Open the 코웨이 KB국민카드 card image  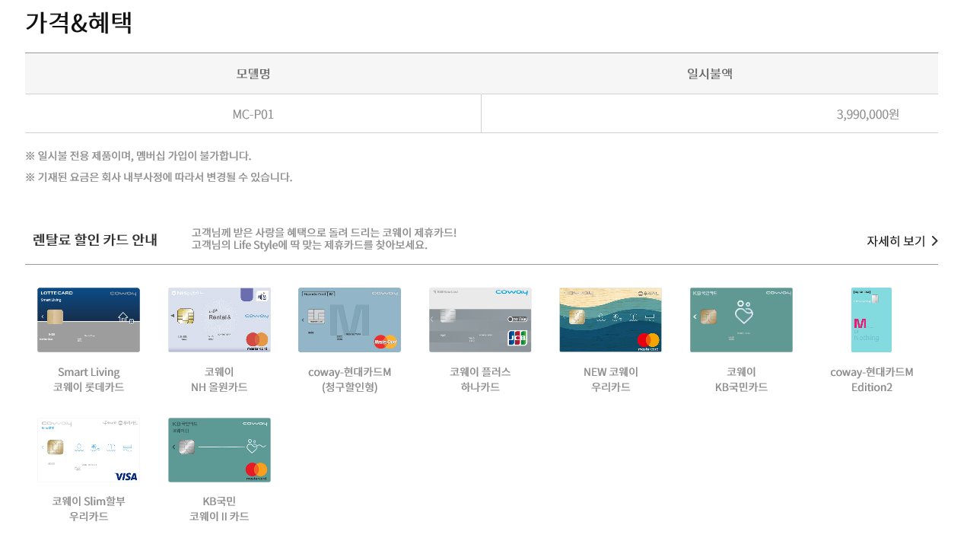pyautogui.click(x=741, y=320)
